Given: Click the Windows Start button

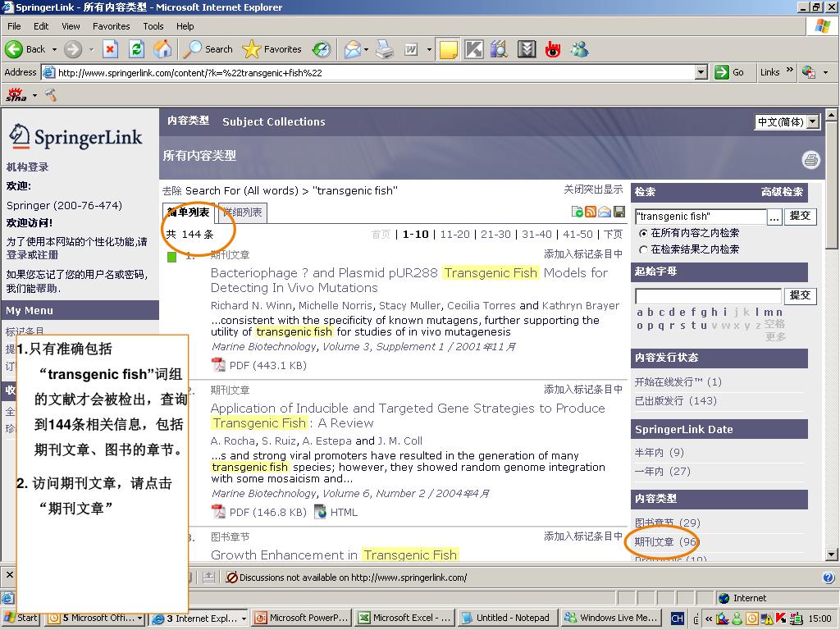Looking at the screenshot, I should tap(21, 618).
